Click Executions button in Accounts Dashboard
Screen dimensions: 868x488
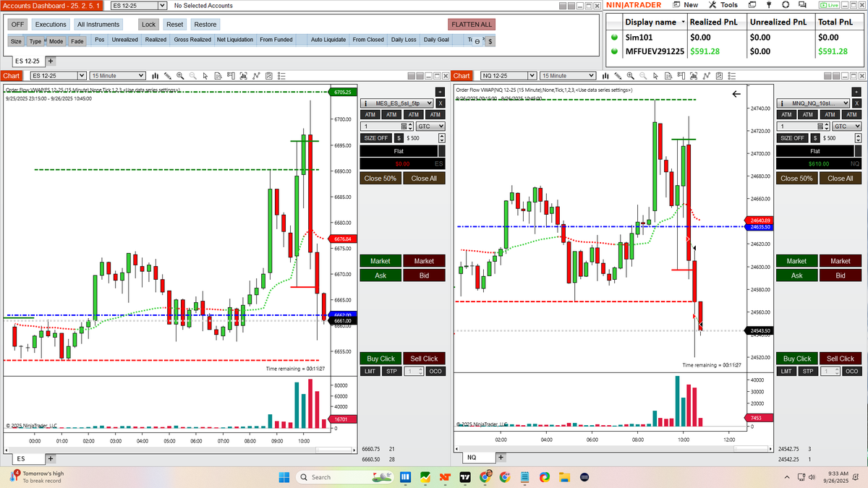[x=51, y=25]
